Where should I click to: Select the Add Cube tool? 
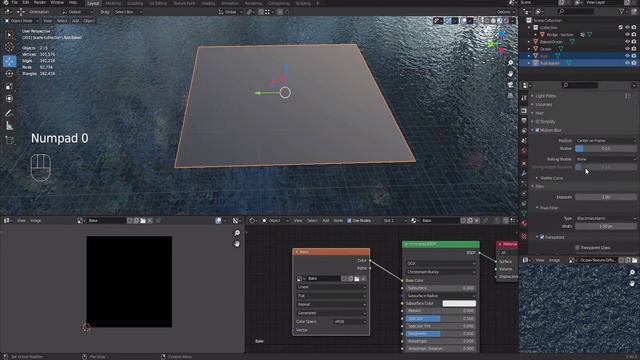point(9,140)
